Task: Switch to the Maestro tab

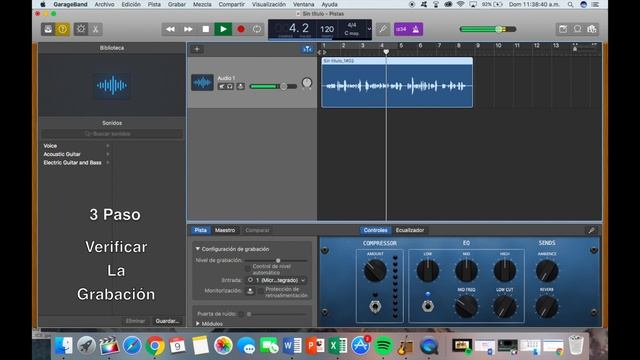Action: coord(225,230)
